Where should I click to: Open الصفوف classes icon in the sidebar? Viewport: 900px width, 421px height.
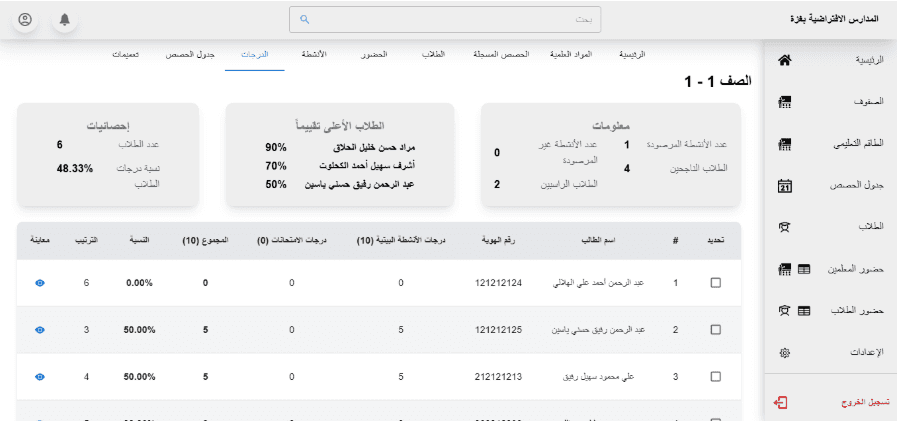pos(785,102)
